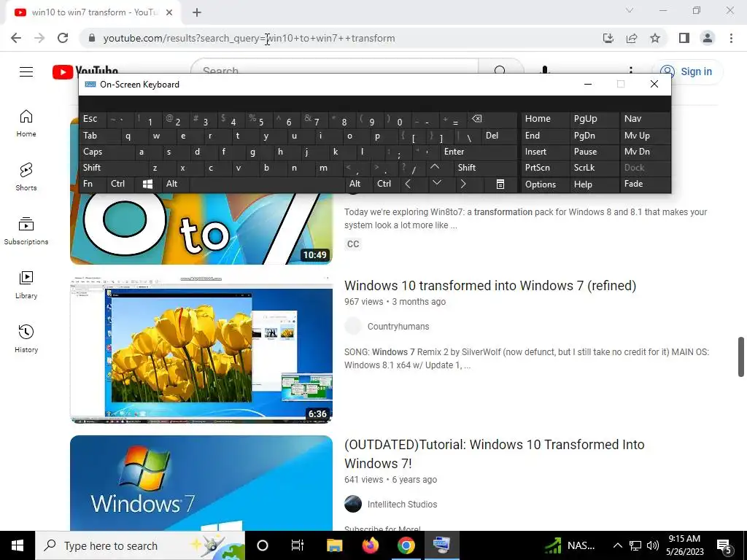Click the Windows logo key on On-Screen Keyboard
Screen dimensions: 747x560
(147, 184)
